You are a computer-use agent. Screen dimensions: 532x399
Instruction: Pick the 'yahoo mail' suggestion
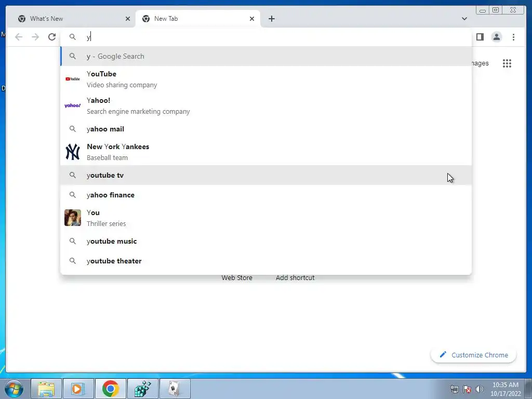pos(266,129)
